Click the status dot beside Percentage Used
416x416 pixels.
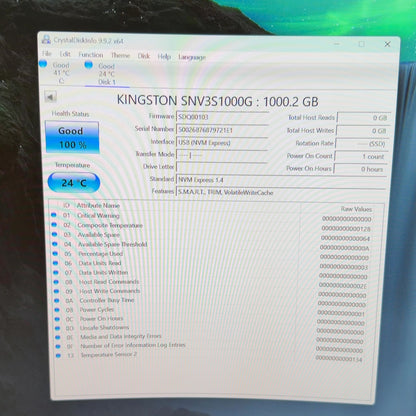tap(55, 253)
